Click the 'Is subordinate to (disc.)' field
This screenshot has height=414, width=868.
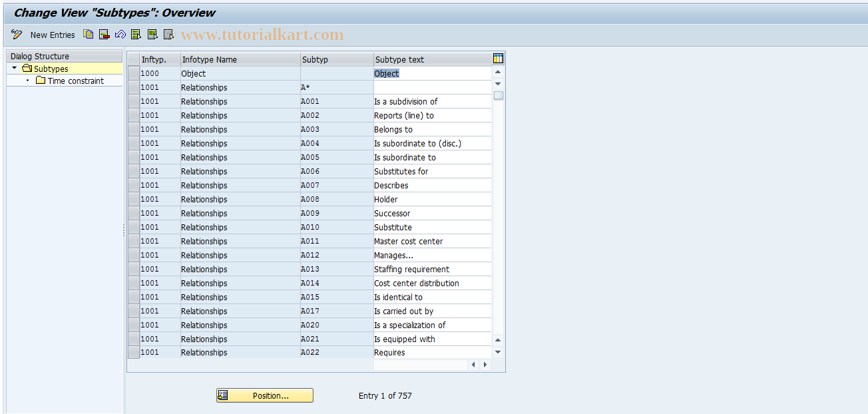pyautogui.click(x=433, y=143)
